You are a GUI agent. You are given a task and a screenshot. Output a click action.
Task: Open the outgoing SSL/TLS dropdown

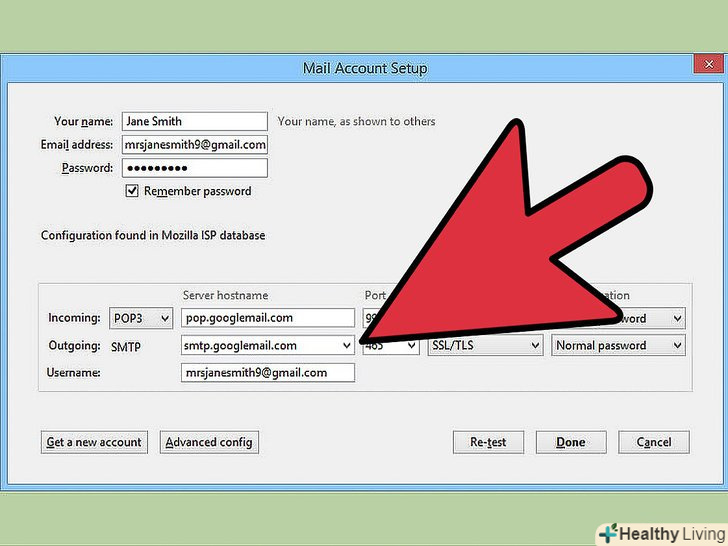pyautogui.click(x=485, y=345)
